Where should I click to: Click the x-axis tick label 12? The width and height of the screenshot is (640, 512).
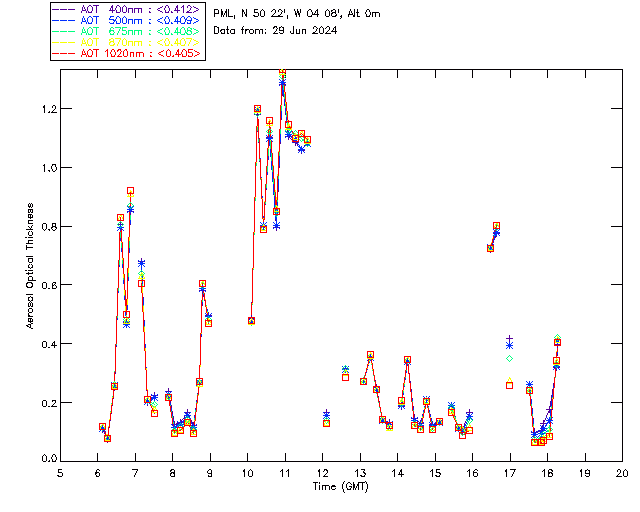322,473
